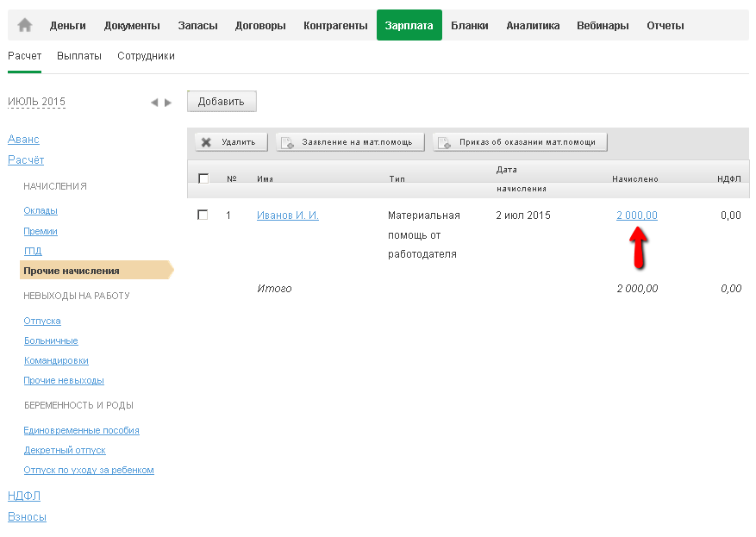Click the Итого total 2 000,00
Image resolution: width=756 pixels, height=537 pixels.
tap(637, 288)
